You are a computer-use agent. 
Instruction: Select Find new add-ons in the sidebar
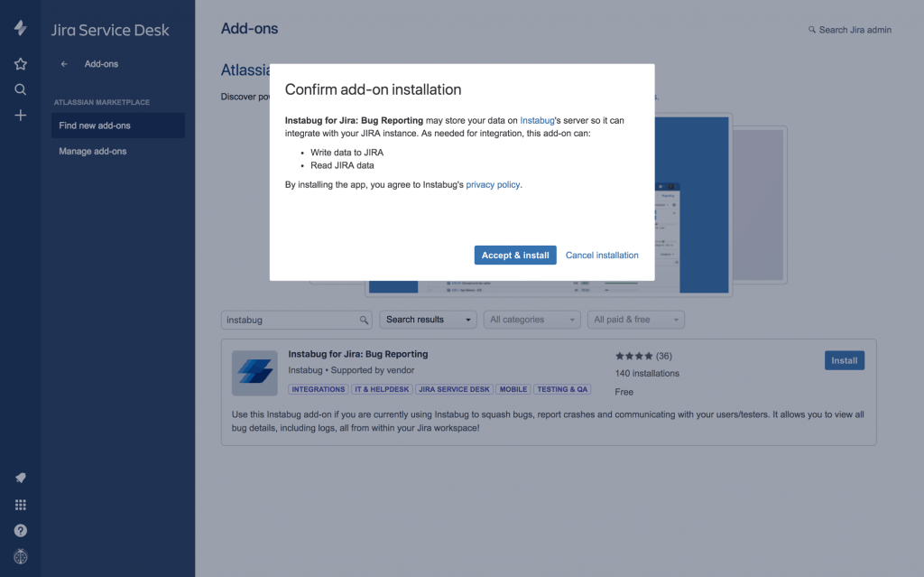pos(118,126)
